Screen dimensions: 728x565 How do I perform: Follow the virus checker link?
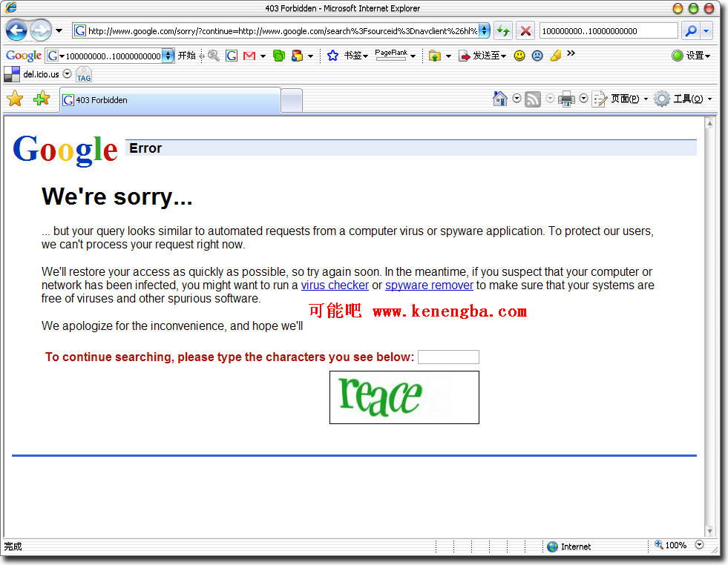pyautogui.click(x=335, y=285)
